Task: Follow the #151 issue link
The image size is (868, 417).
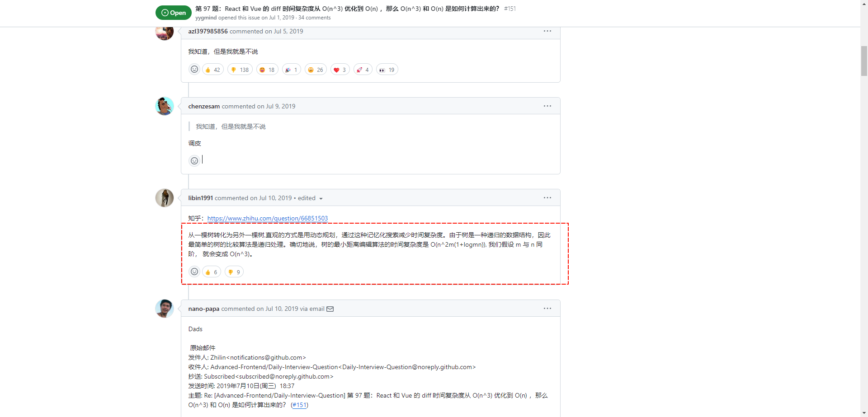Action: point(299,405)
